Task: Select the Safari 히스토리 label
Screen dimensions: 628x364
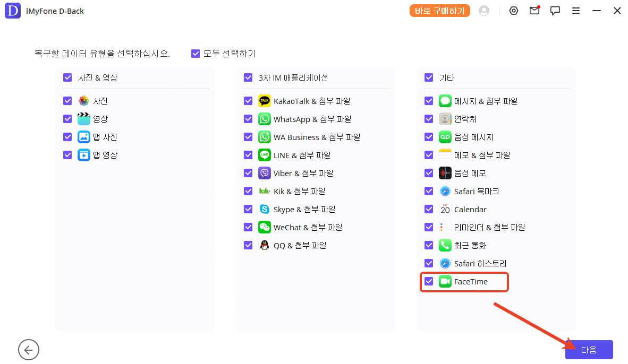Action: (x=480, y=263)
